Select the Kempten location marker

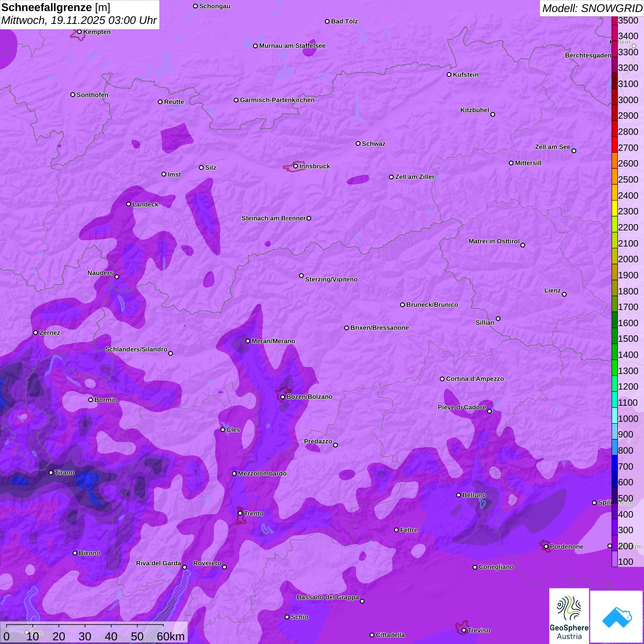pos(79,32)
